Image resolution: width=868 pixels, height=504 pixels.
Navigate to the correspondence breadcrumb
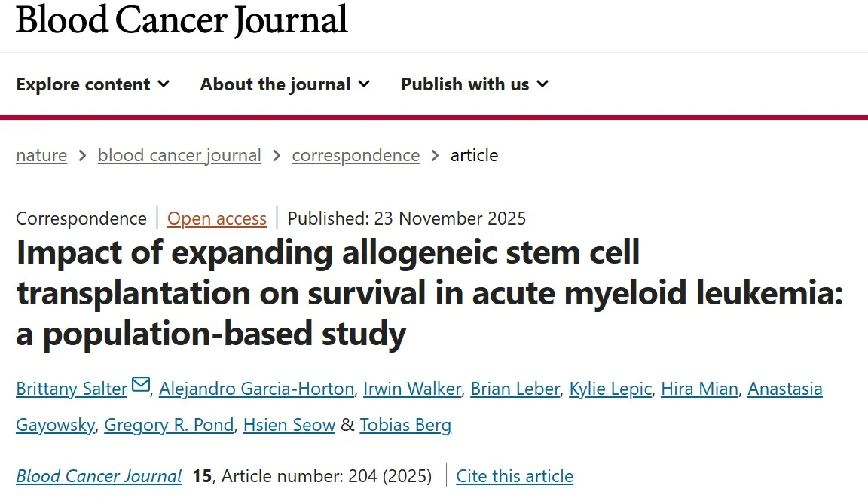[356, 155]
